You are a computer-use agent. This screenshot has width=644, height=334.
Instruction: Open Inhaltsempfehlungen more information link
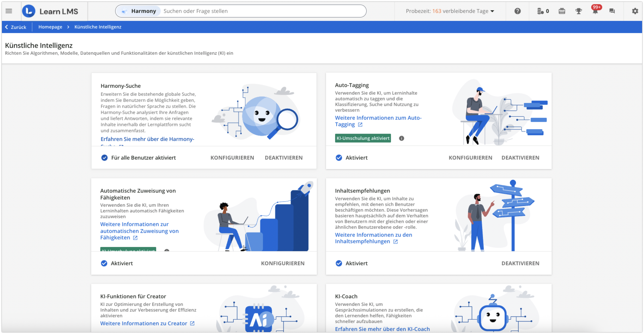point(373,238)
